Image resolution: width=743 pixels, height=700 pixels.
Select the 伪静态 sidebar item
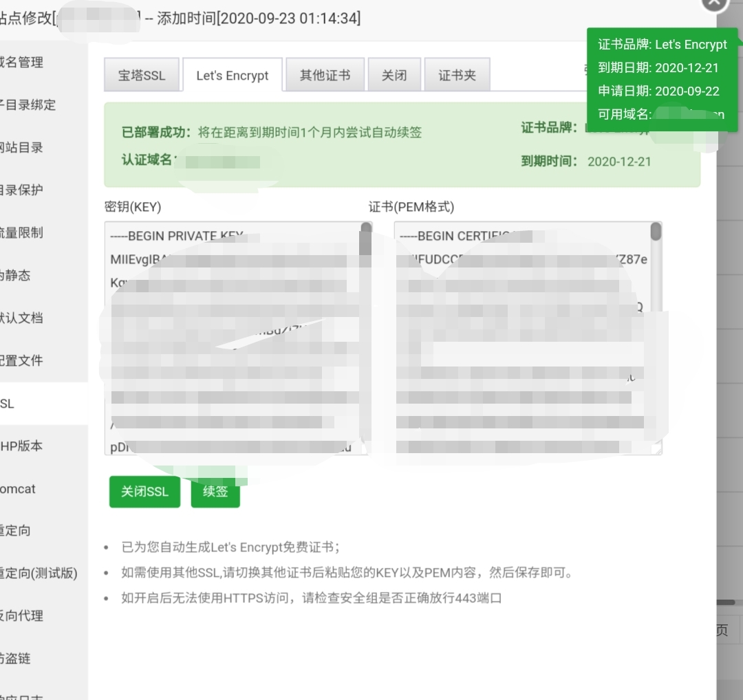point(43,275)
